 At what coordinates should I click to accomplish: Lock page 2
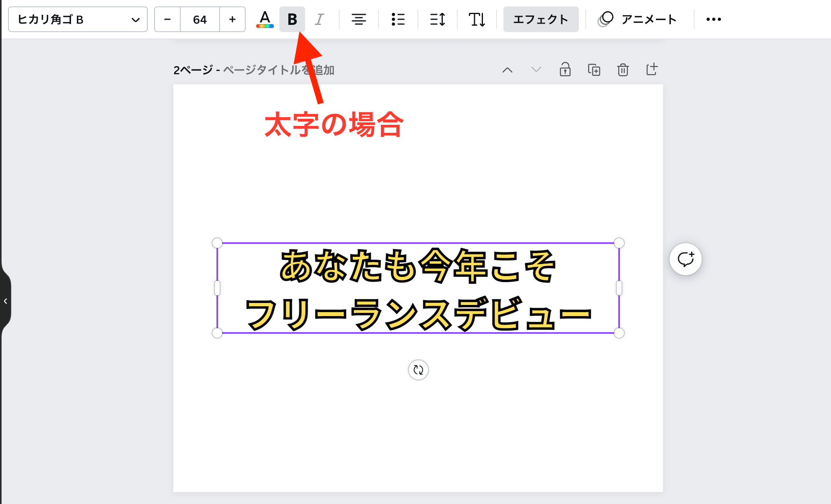[565, 70]
